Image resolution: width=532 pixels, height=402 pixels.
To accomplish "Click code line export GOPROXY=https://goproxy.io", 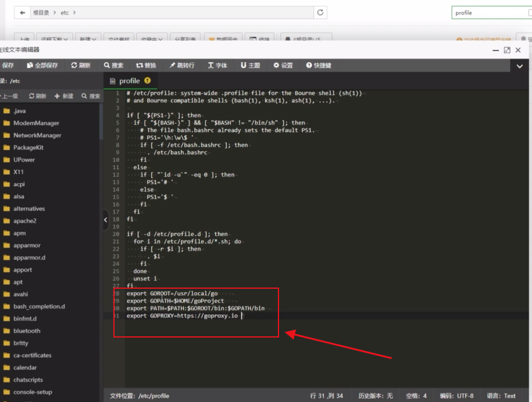I will 182,316.
